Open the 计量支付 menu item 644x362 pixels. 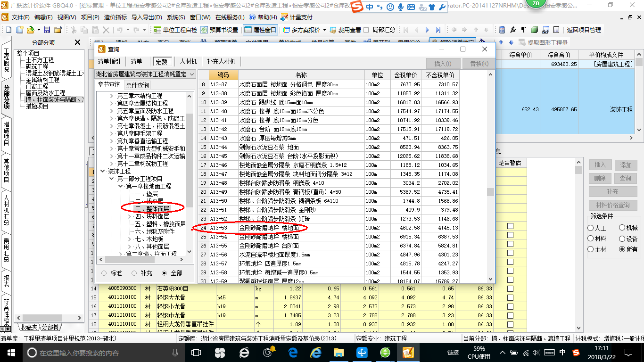[x=297, y=17]
